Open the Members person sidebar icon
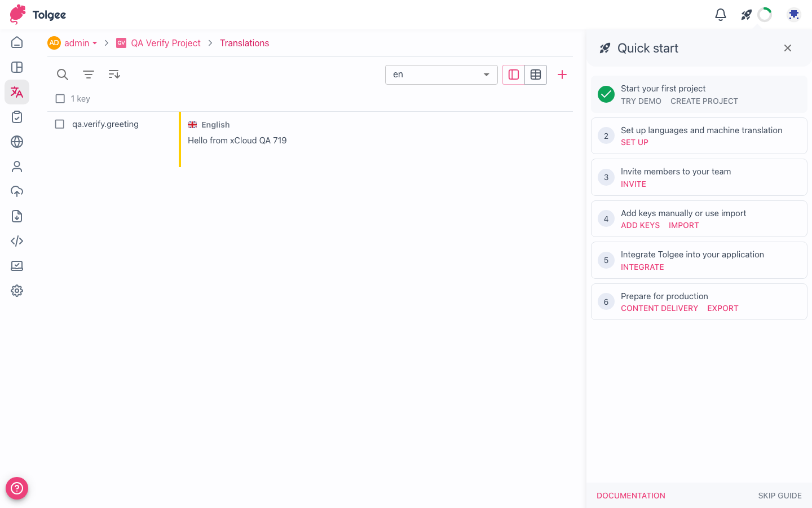This screenshot has height=508, width=812. (17, 167)
